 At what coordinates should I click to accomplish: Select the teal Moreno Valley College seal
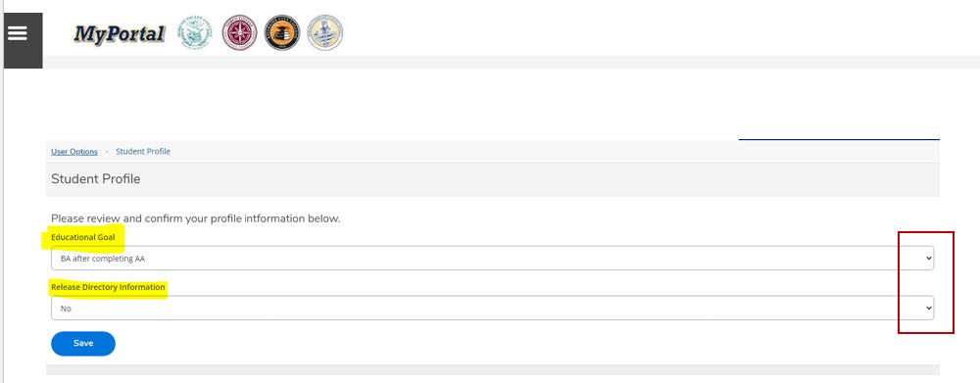(x=195, y=32)
